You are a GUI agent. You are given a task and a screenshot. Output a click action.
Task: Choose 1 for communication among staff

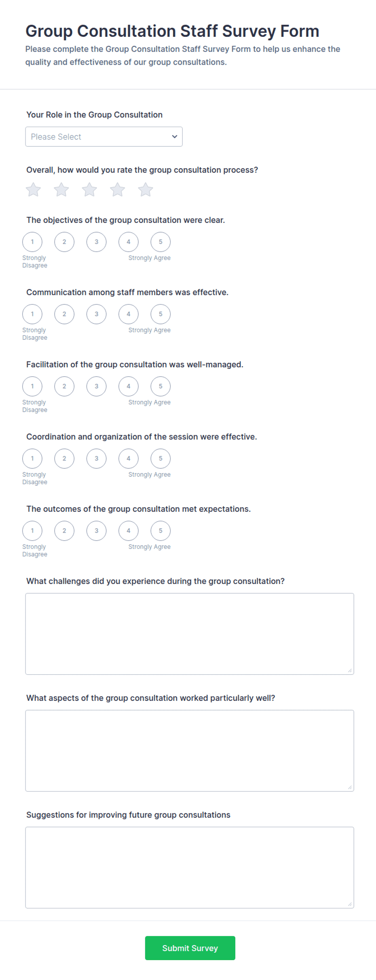click(x=32, y=314)
